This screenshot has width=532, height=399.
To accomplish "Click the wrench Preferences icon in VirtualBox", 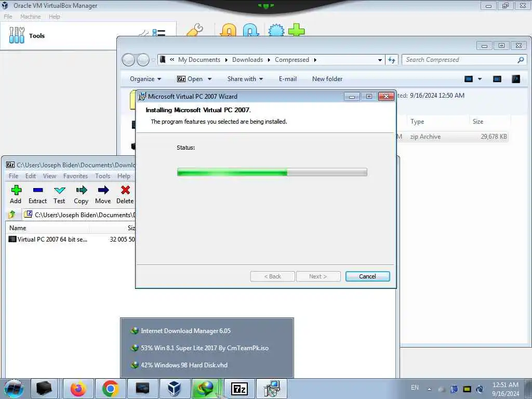I will [195, 30].
